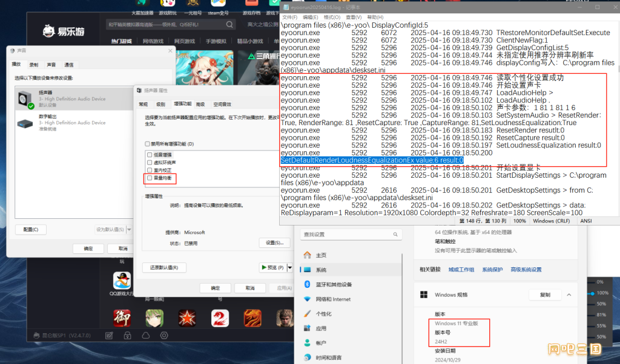
Task: Enable the 响度均衡 enhancement checkbox
Action: click(x=150, y=178)
